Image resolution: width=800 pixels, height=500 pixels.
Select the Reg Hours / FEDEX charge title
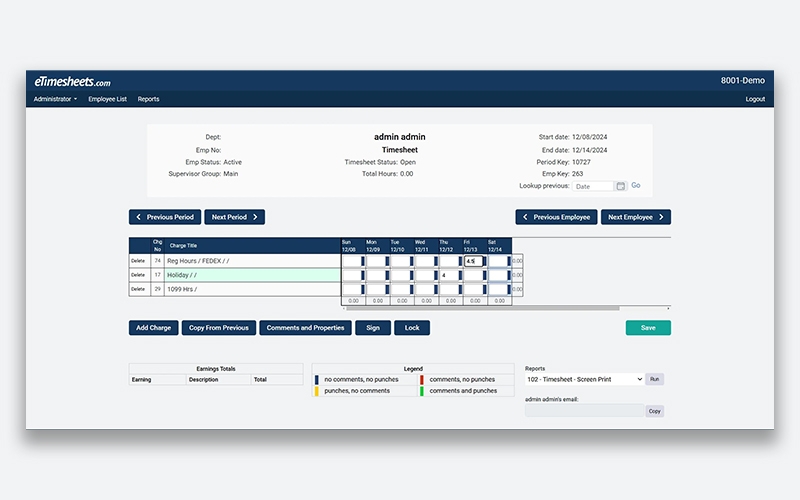(198, 261)
